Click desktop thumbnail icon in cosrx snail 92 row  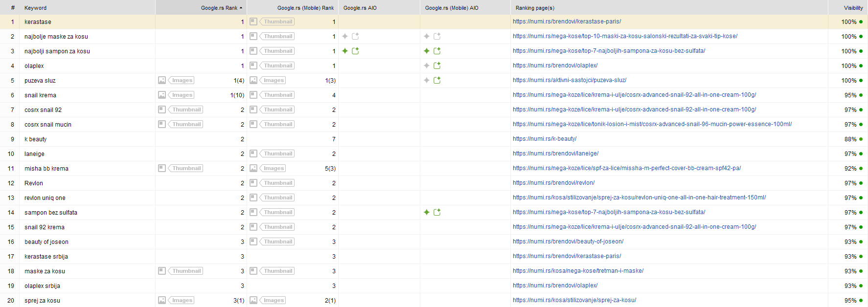coord(162,110)
